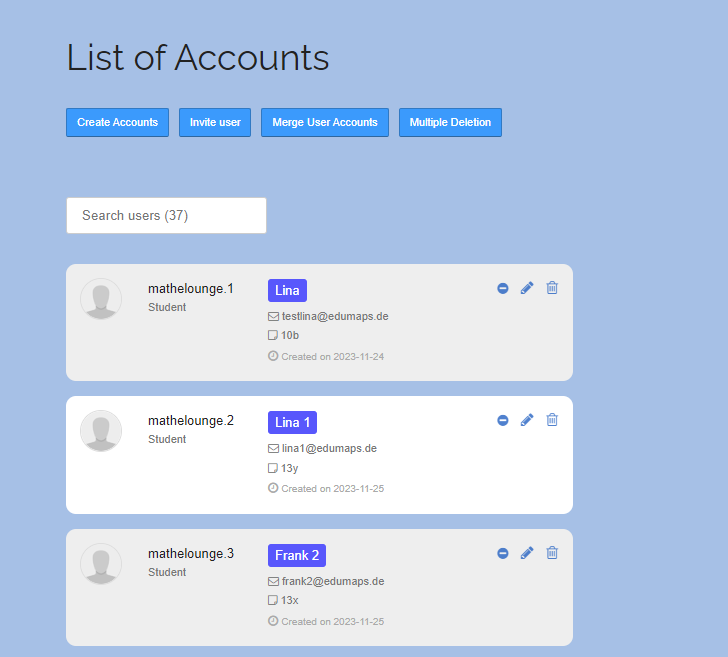
Task: Click the minus icon for mathelounge.3
Action: coord(503,553)
